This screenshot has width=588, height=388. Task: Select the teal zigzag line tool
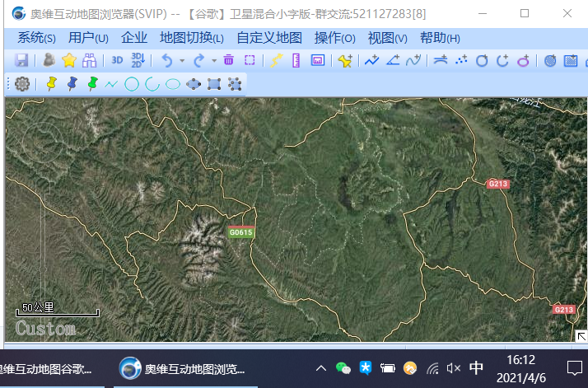coord(111,84)
